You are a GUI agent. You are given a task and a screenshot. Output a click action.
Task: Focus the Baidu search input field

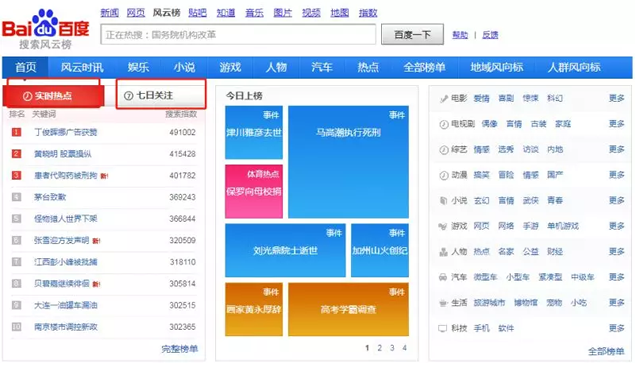coord(238,35)
